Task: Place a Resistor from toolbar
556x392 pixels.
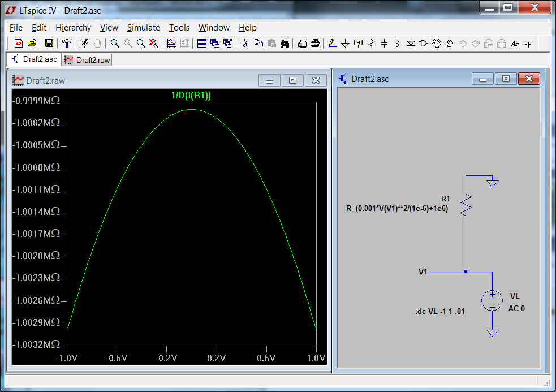Action: click(372, 44)
